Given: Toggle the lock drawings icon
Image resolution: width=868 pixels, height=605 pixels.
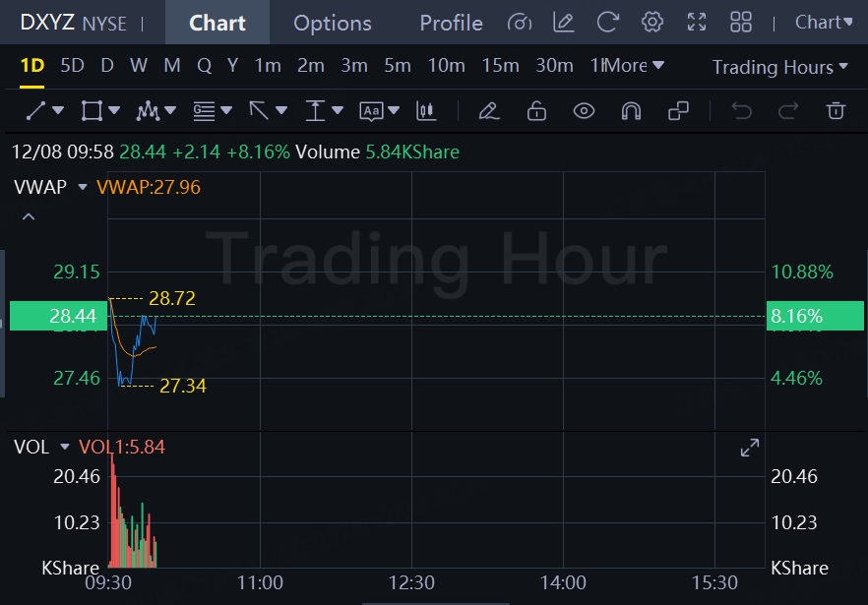Looking at the screenshot, I should click(x=536, y=111).
